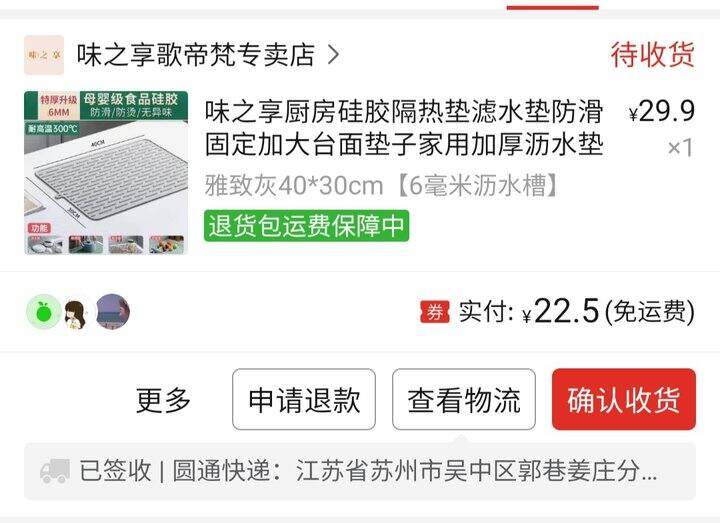The height and width of the screenshot is (523, 720).
Task: Click the red 券 coupon icon
Action: point(435,312)
